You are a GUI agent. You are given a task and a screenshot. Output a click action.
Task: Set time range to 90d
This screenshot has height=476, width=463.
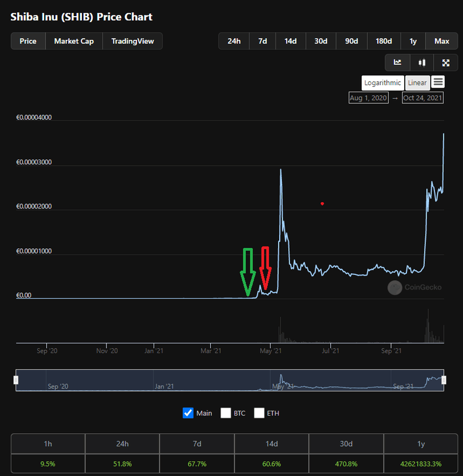[x=352, y=41]
